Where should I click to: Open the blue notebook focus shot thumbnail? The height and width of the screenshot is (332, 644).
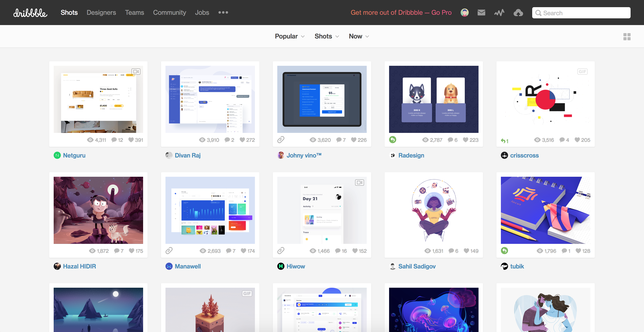[545, 210]
